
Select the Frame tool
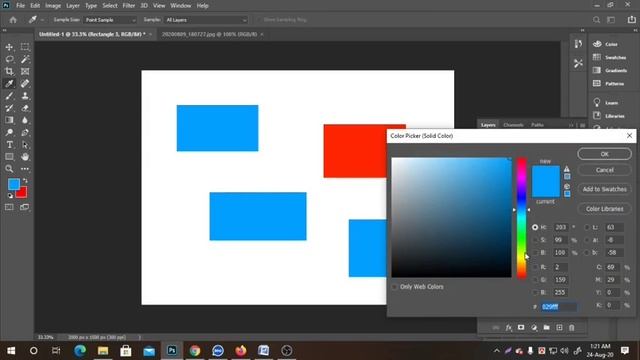(x=25, y=71)
